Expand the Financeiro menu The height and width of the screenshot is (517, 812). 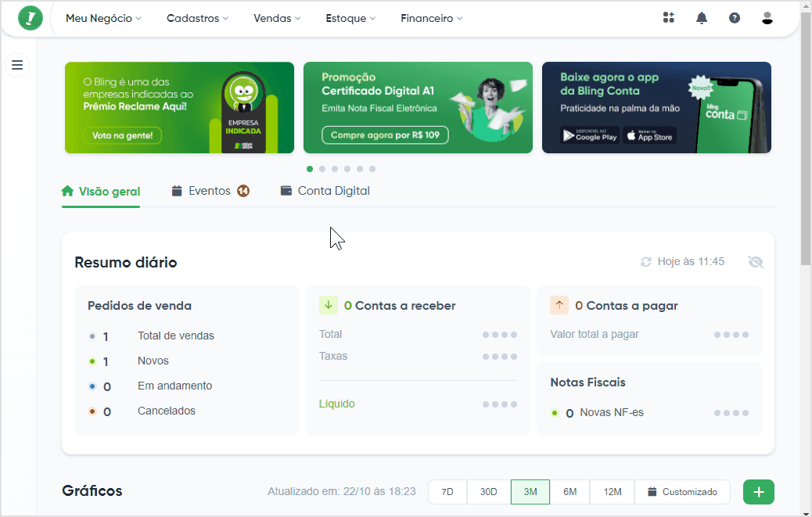coord(431,18)
